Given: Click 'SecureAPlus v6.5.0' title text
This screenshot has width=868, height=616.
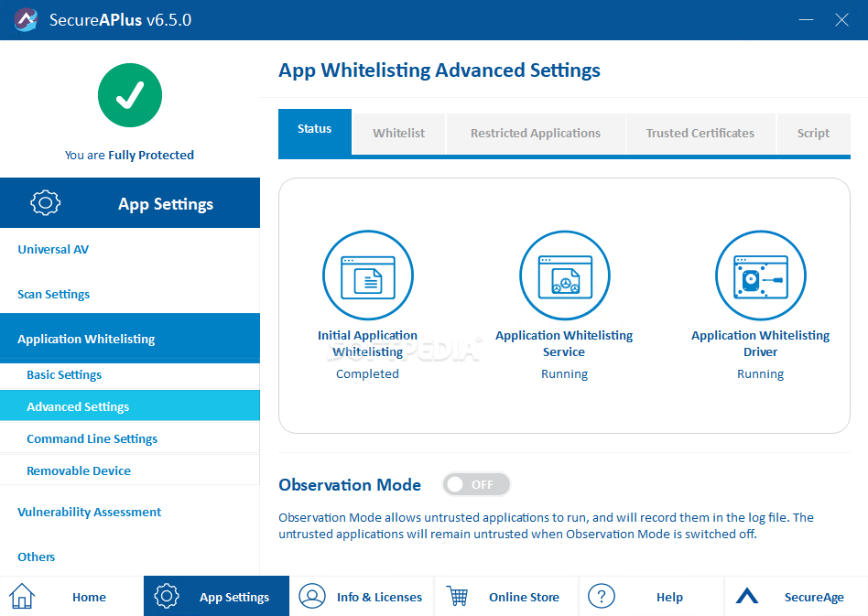Looking at the screenshot, I should [x=120, y=20].
